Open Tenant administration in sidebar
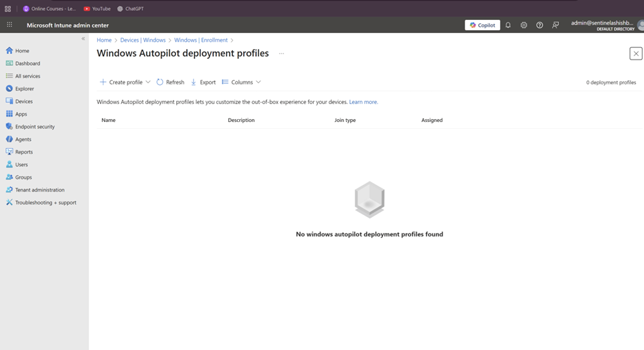Image resolution: width=644 pixels, height=350 pixels. 40,190
